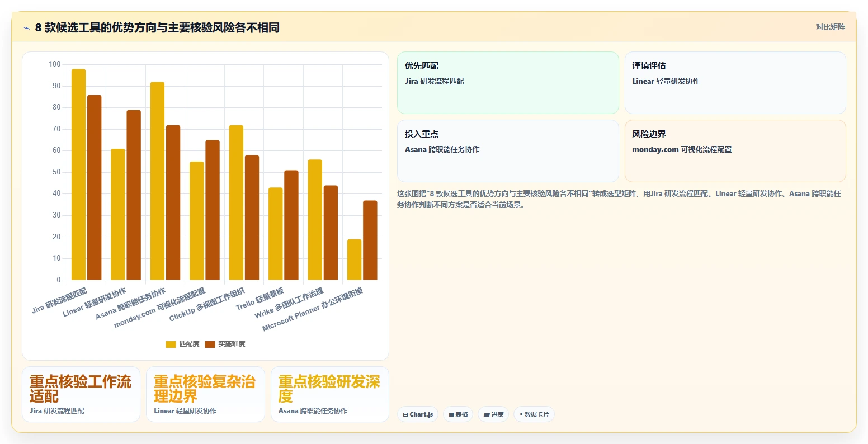Click the monday.com 可视化流程配置 axis label
Image resolution: width=868 pixels, height=444 pixels.
tap(160, 308)
